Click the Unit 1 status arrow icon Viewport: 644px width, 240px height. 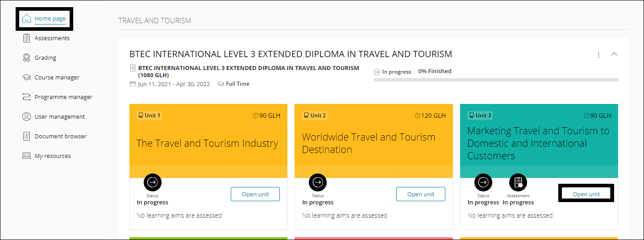[x=153, y=182]
